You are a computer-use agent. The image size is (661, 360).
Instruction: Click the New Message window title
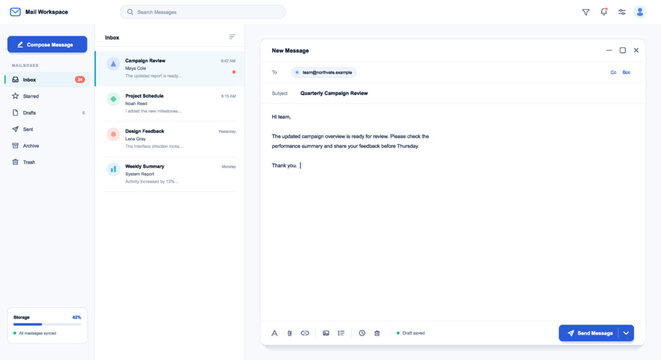pos(290,51)
